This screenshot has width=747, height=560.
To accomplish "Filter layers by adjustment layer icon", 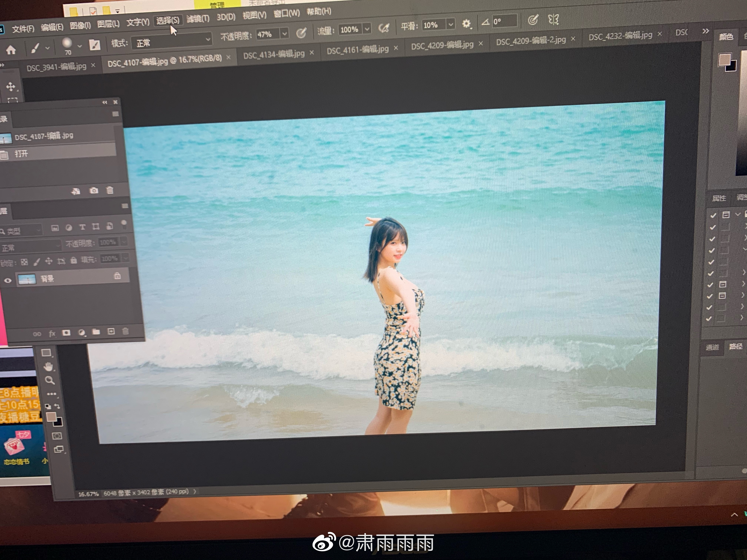I will (69, 228).
